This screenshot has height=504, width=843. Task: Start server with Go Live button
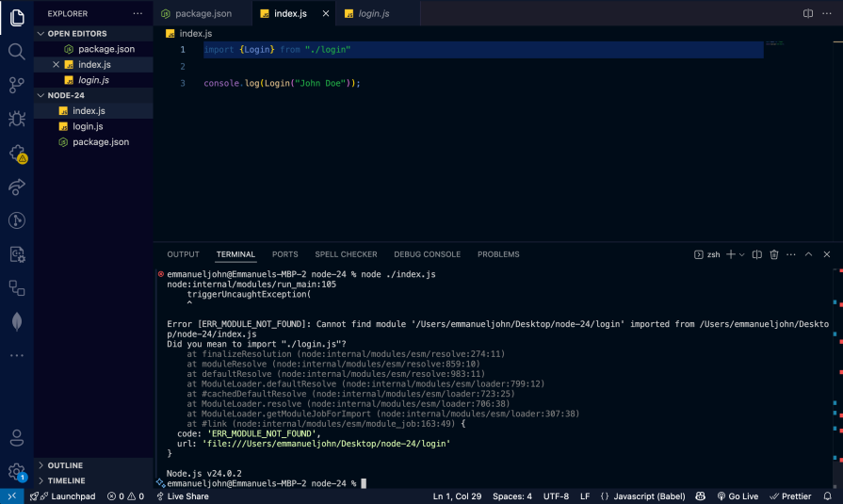click(x=738, y=496)
